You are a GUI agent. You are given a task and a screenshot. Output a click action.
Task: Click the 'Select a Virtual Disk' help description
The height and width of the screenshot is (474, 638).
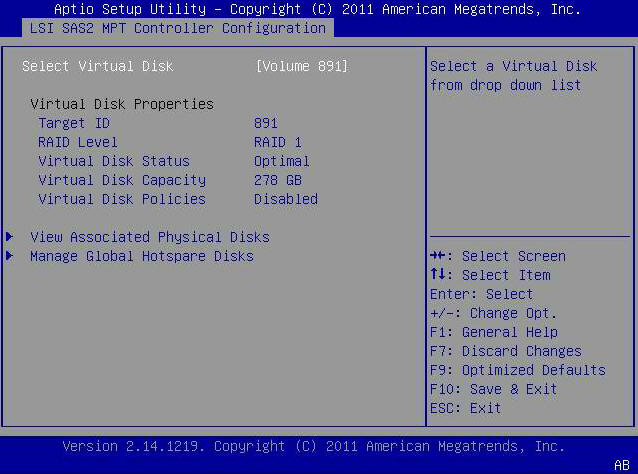pyautogui.click(x=513, y=76)
